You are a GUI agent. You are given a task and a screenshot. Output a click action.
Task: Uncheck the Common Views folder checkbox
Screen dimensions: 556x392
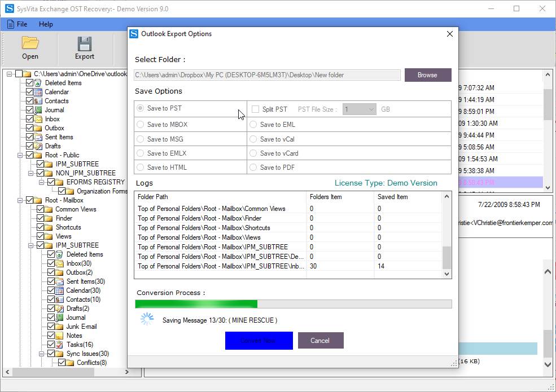(40, 209)
